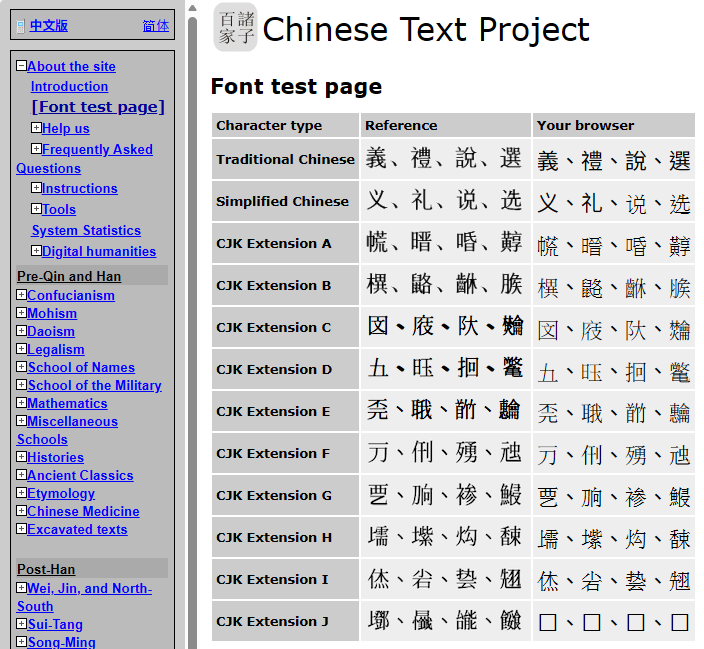This screenshot has height=649, width=704.
Task: Open the Tools link
Action: tap(59, 209)
